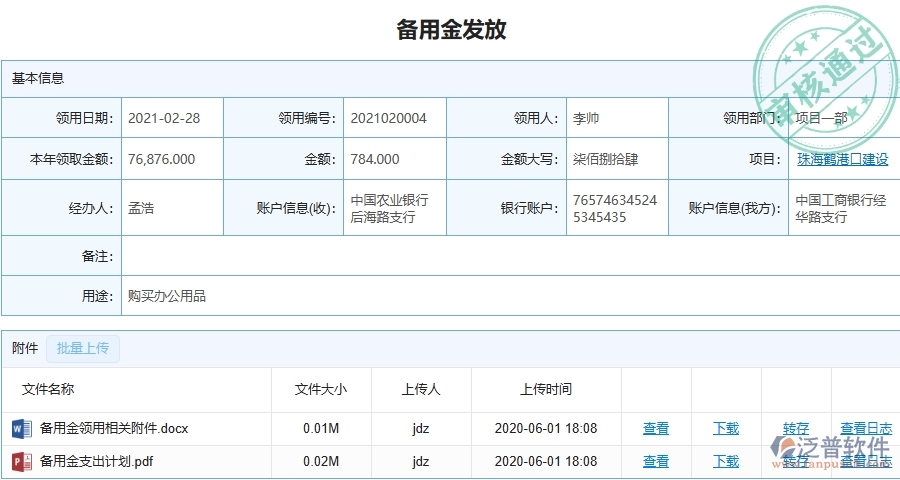Open 查看日志 for the pdf attachment

[x=866, y=462]
